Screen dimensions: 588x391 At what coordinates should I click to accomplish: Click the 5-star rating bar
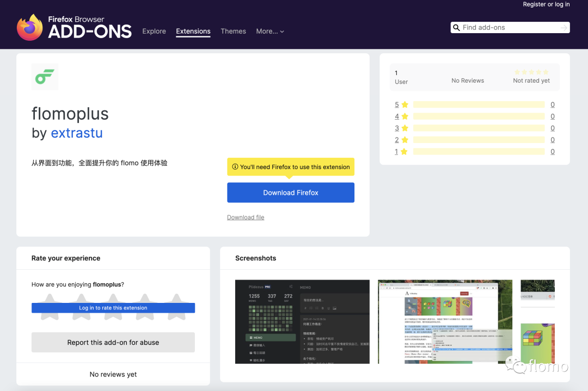479,104
